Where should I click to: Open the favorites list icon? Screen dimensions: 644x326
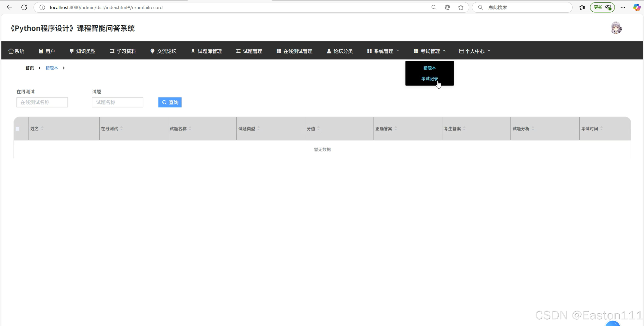pos(582,7)
